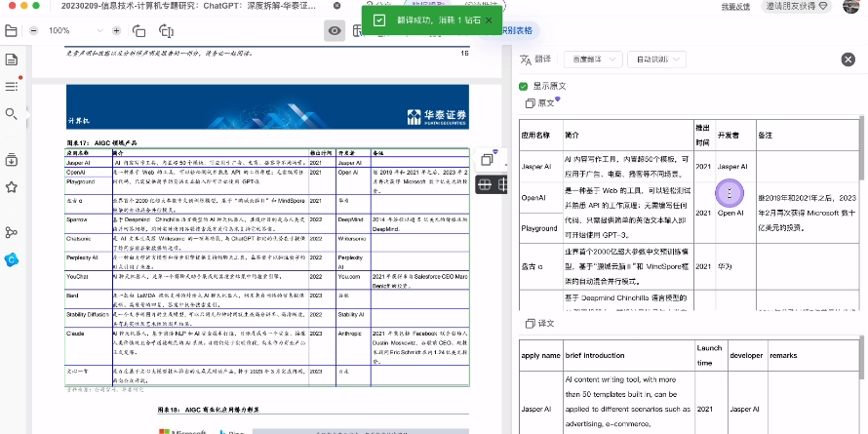
Task: Zoom out with the minus button
Action: pyautogui.click(x=34, y=31)
